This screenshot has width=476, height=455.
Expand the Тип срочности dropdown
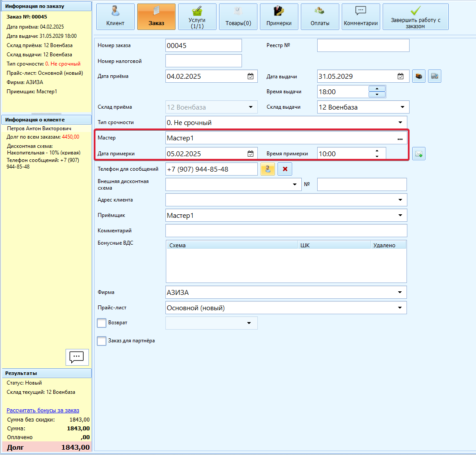[400, 122]
